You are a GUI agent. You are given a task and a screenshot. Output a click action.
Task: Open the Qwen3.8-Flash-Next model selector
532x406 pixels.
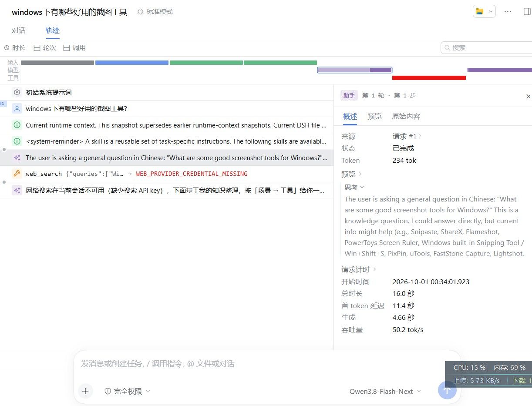coord(385,391)
